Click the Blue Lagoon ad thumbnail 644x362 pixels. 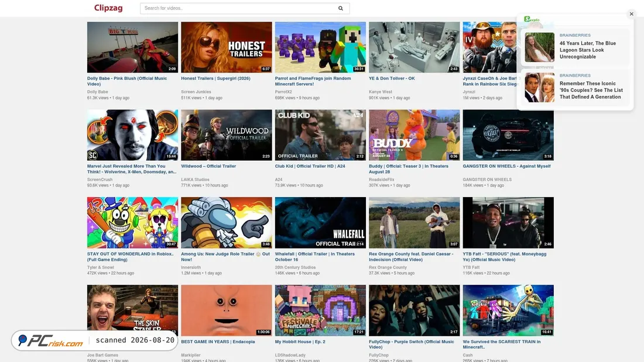(540, 47)
